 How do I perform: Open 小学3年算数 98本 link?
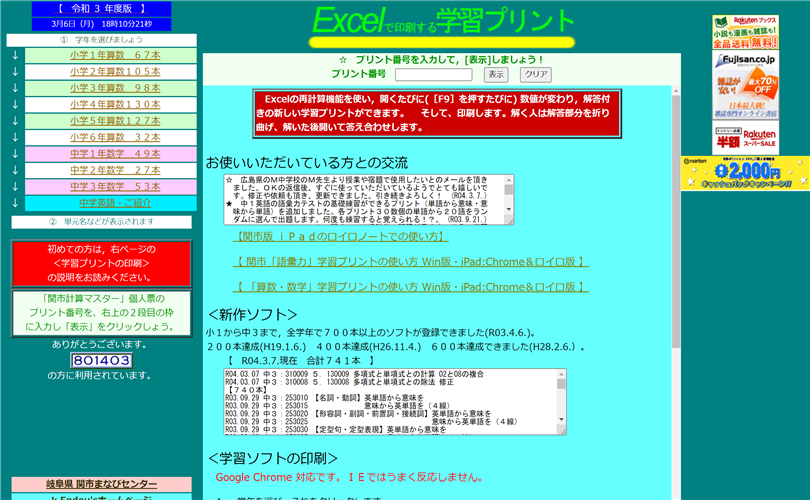pyautogui.click(x=115, y=88)
